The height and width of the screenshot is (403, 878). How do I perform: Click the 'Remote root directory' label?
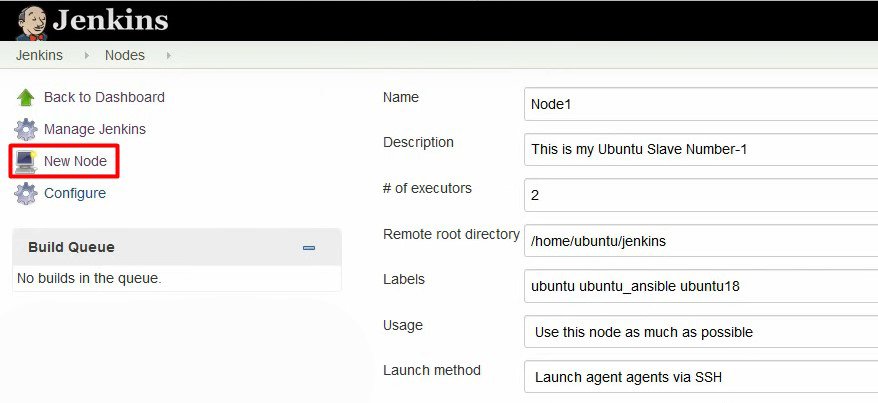[451, 235]
